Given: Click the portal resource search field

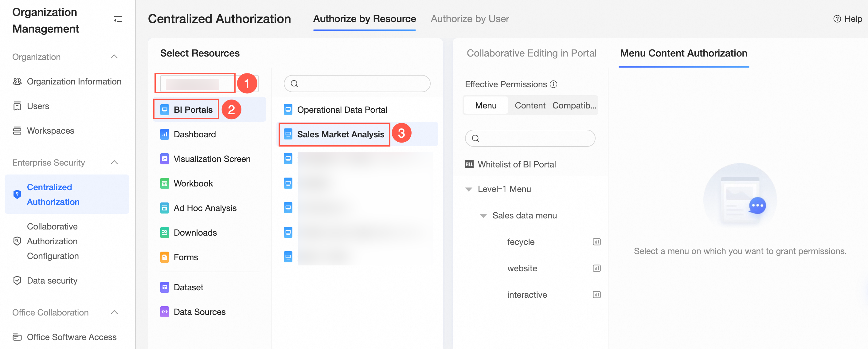Looking at the screenshot, I should (361, 84).
